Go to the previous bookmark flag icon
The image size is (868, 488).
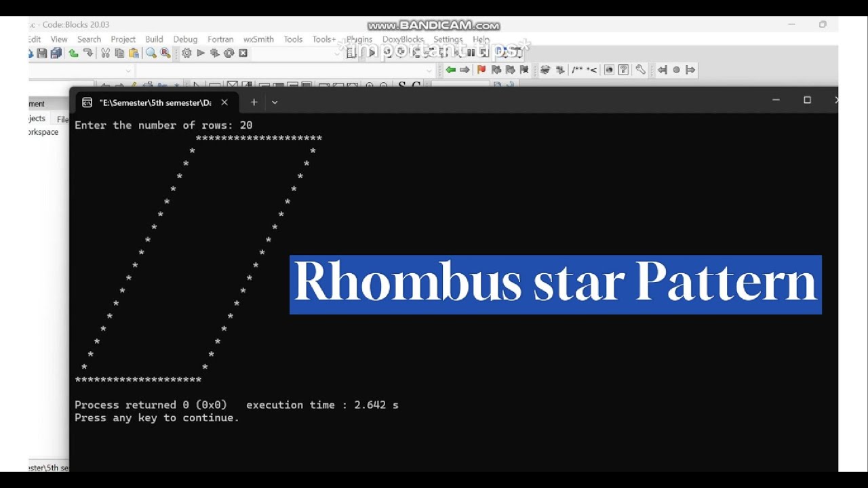click(496, 70)
